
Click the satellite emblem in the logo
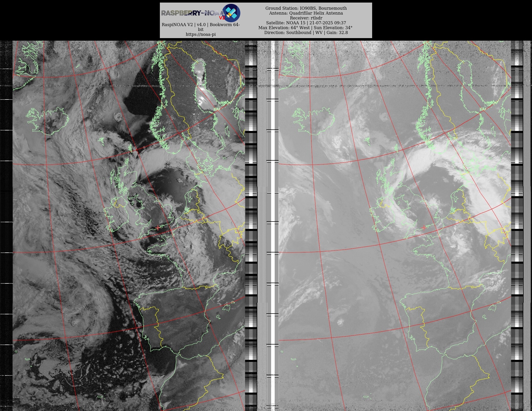[x=231, y=13]
